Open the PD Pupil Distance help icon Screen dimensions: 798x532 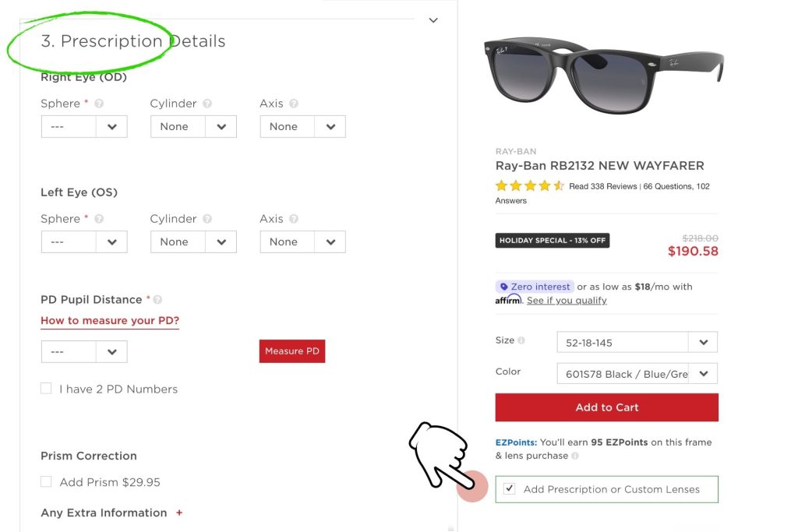click(158, 298)
